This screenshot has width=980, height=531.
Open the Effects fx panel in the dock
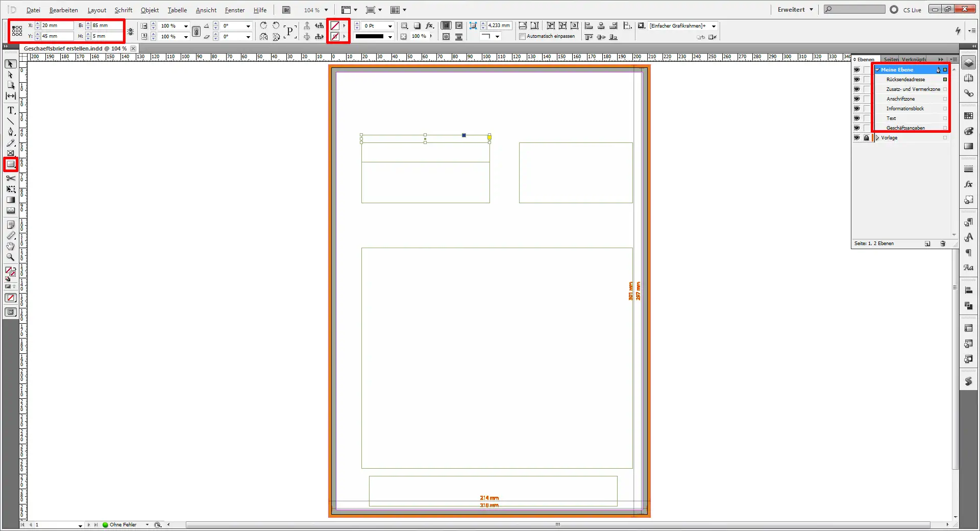968,184
